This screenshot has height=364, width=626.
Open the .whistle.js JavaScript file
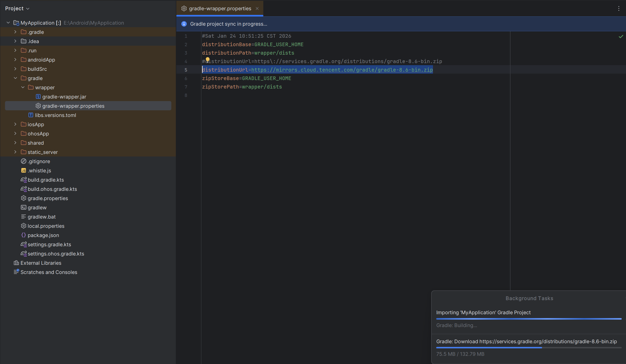tap(39, 171)
